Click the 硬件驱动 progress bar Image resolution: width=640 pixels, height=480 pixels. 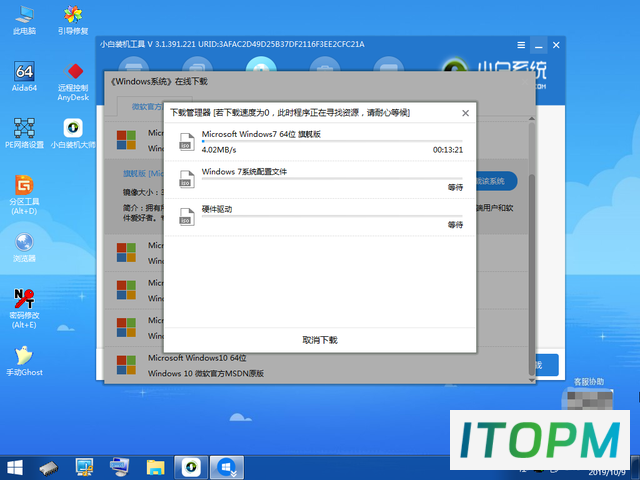(332, 216)
